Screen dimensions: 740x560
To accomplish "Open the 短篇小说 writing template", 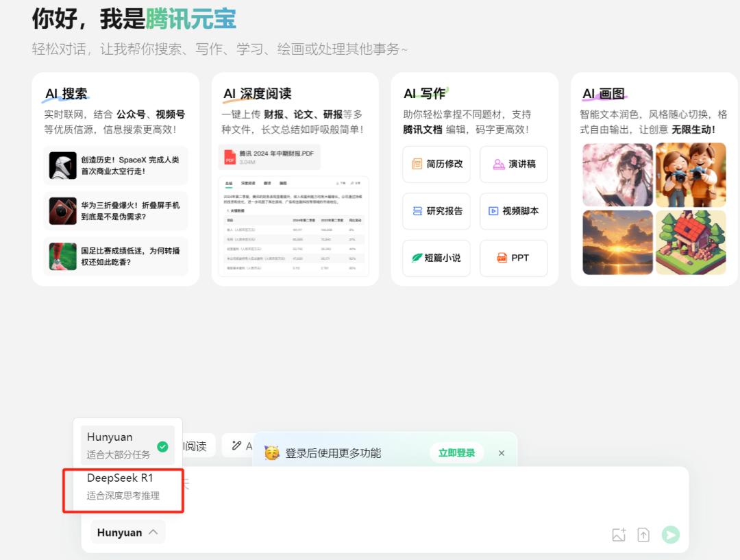I will [x=436, y=258].
